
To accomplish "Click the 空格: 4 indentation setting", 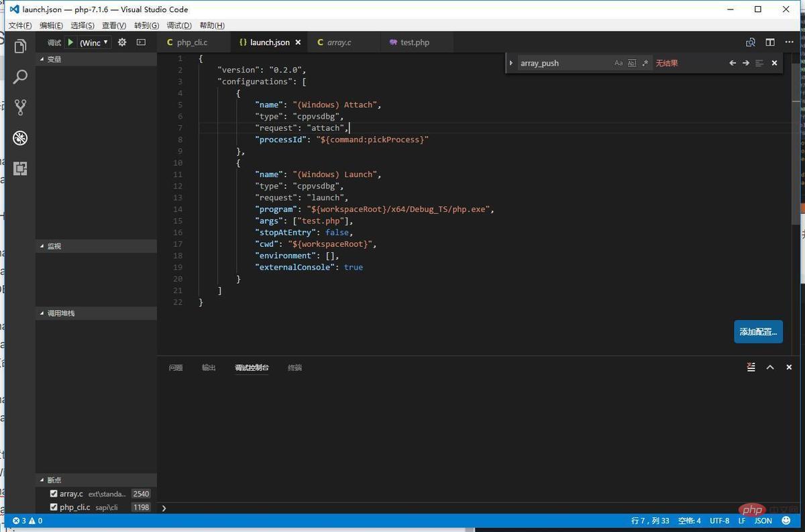I will [x=689, y=521].
